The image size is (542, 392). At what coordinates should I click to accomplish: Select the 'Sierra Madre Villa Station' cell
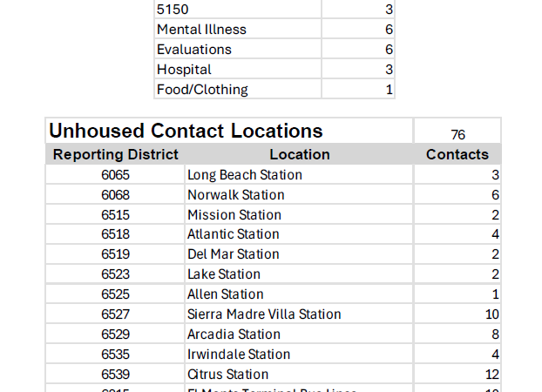264,314
